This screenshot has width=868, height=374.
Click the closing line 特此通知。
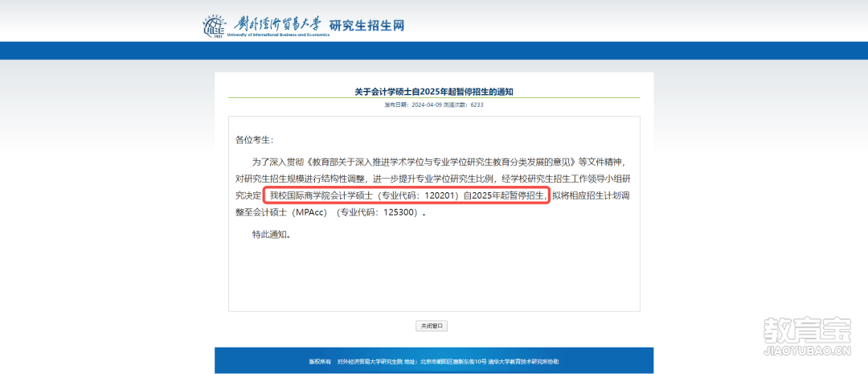[272, 234]
